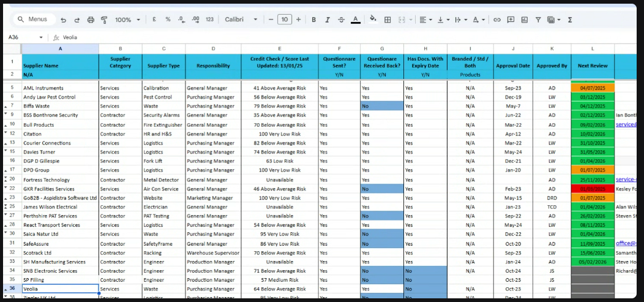Select the TCD Approved By cell
This screenshot has width=644, height=302.
pos(552,207)
